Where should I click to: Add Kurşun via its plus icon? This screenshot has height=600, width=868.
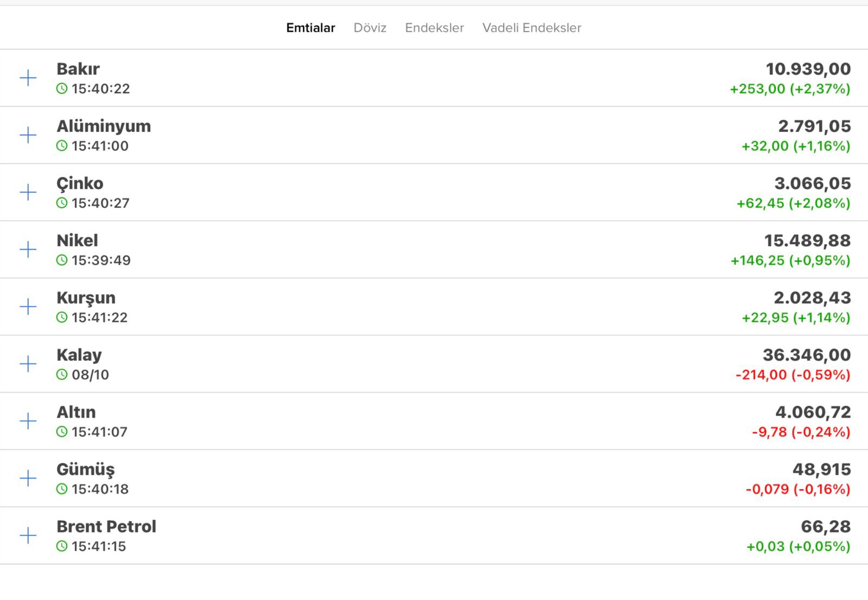pos(28,307)
